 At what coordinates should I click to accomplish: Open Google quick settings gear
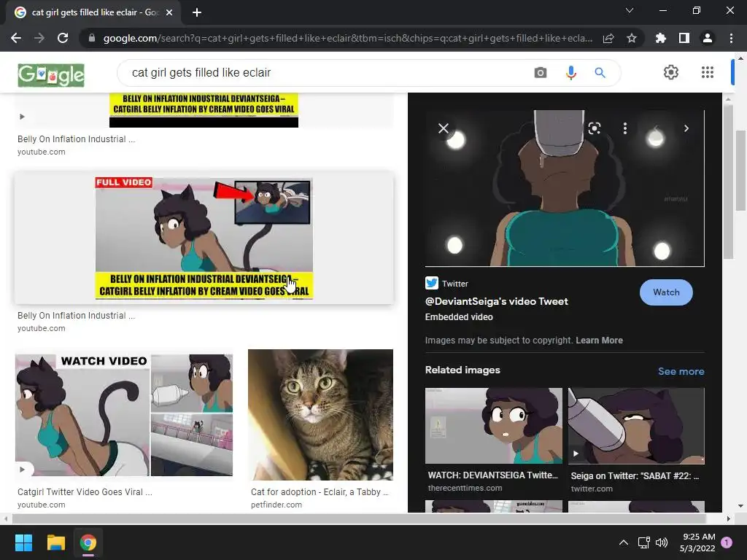pyautogui.click(x=671, y=72)
